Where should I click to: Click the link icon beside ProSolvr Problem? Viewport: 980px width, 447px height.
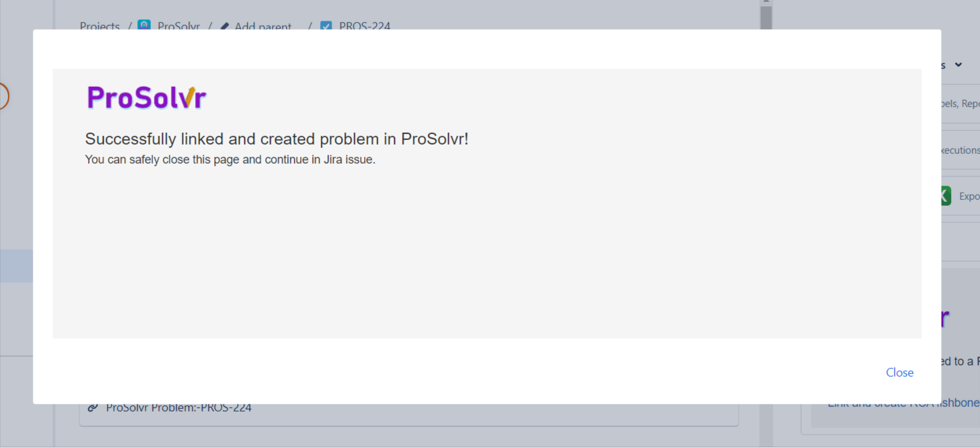pos(93,408)
